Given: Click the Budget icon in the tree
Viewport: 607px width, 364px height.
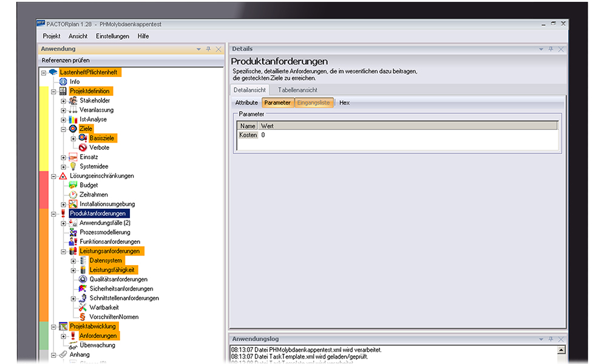Looking at the screenshot, I should point(73,185).
